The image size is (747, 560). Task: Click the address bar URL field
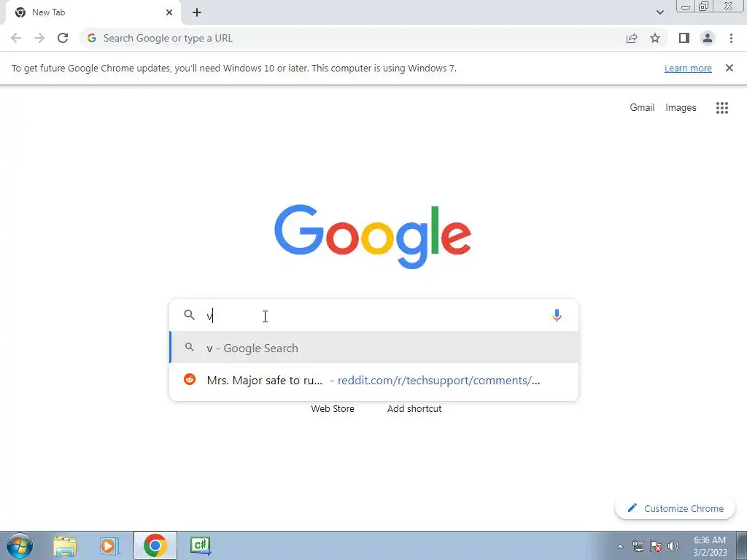pos(352,38)
